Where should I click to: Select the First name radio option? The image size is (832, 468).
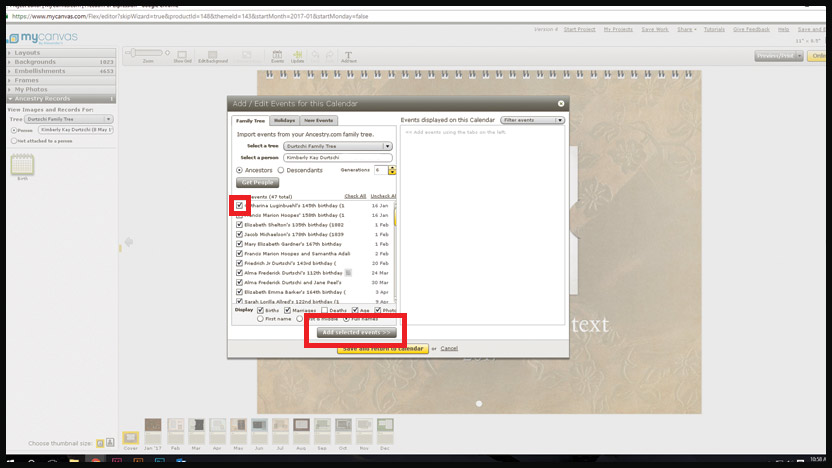260,319
